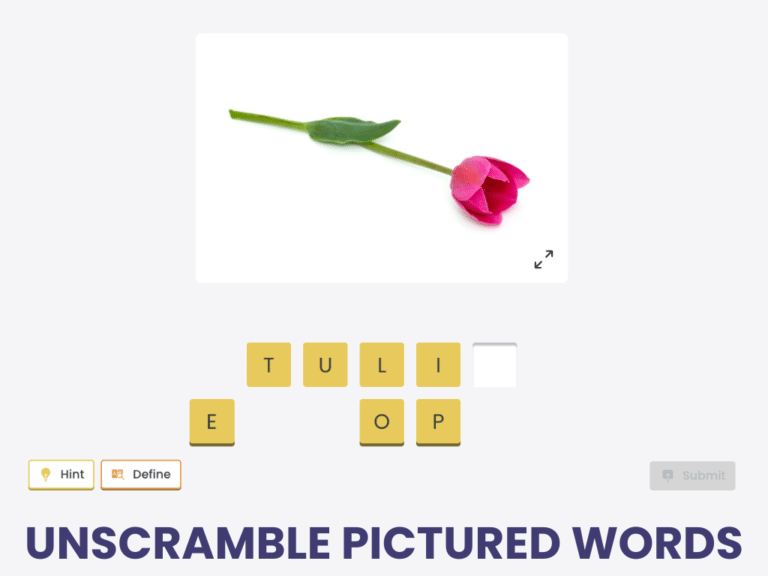This screenshot has height=576, width=768.
Task: Select the letter T tile
Action: click(x=269, y=365)
